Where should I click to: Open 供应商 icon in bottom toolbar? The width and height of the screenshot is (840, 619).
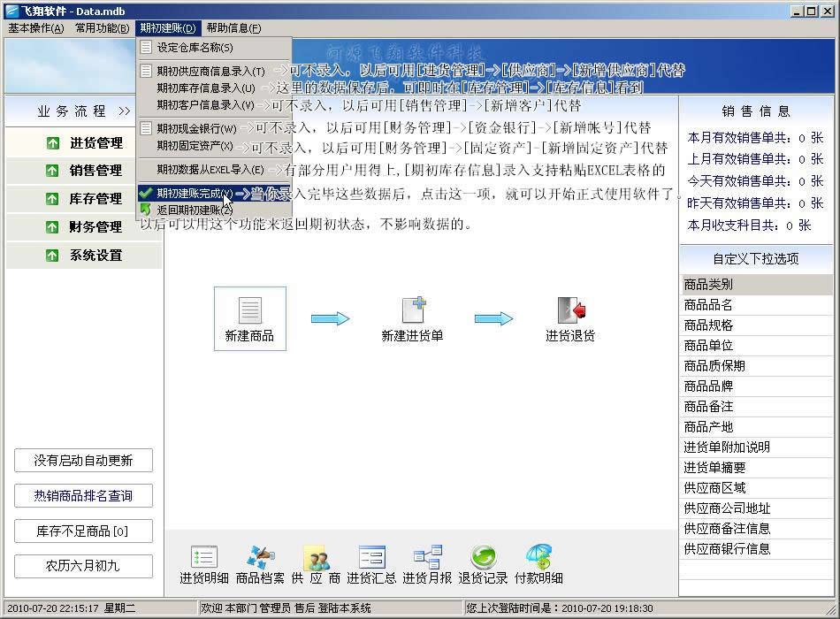pyautogui.click(x=316, y=558)
